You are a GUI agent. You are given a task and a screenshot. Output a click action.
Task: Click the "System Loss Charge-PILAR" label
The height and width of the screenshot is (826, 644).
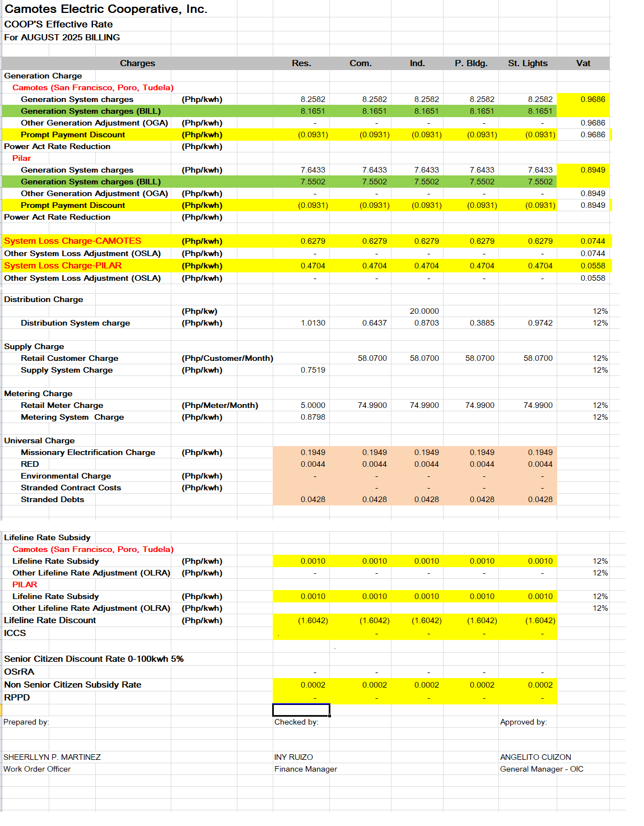(63, 266)
